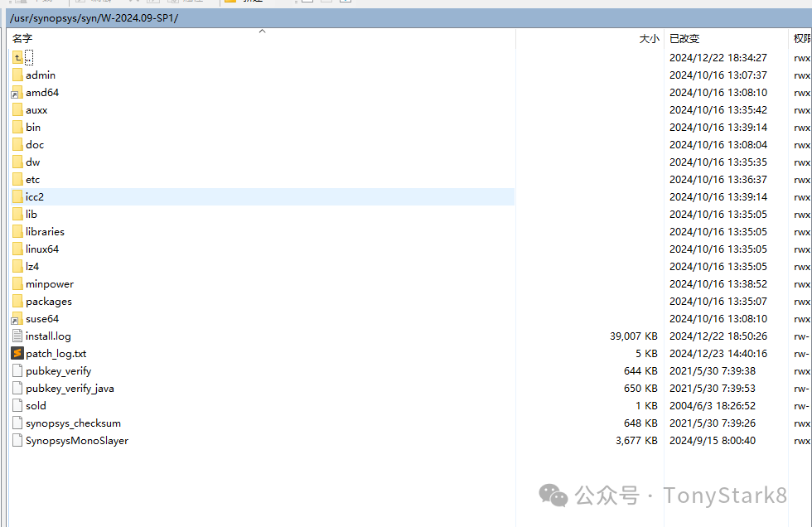The image size is (812, 527).
Task: Click the etc date 2024/10/16 13:36:37
Action: (x=718, y=180)
